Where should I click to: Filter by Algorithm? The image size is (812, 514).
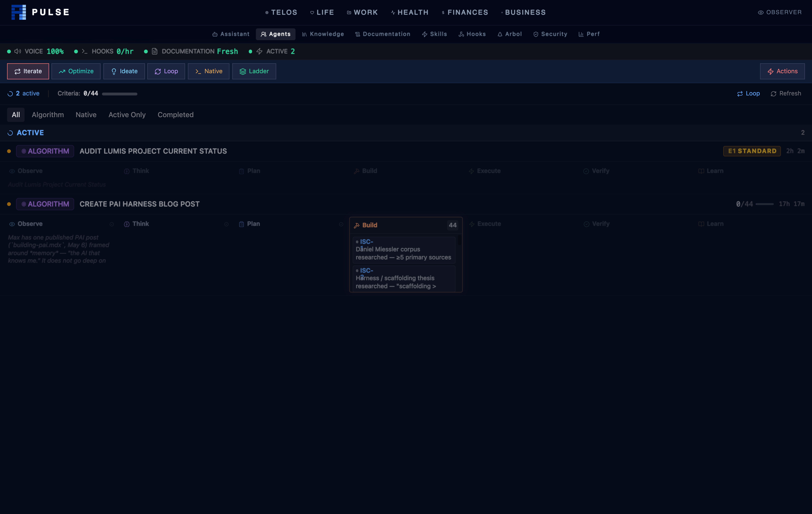tap(48, 115)
